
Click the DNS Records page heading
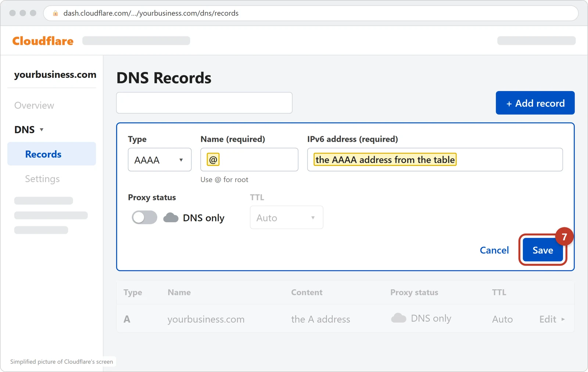coord(164,78)
